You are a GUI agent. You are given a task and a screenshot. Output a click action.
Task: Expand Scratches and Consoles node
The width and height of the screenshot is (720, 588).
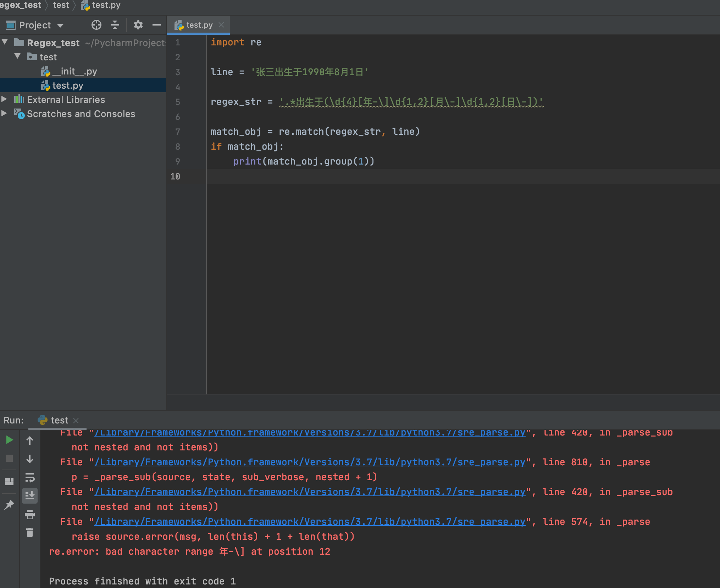coord(4,113)
